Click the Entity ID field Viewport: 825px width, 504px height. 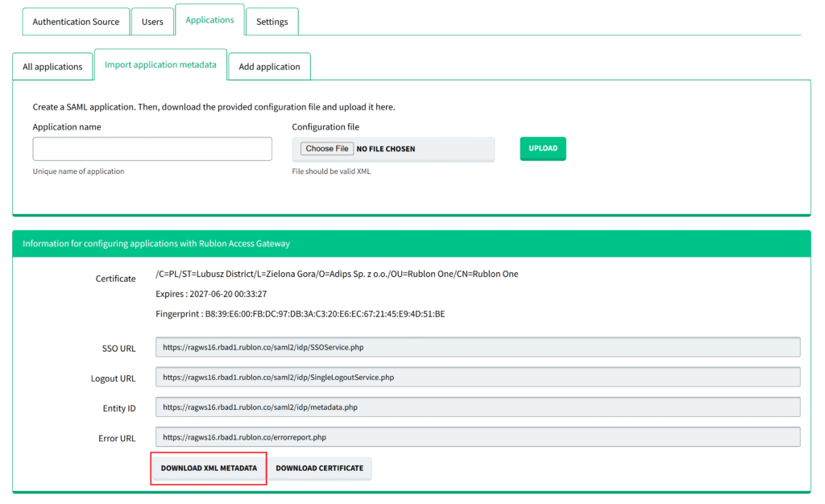click(479, 407)
